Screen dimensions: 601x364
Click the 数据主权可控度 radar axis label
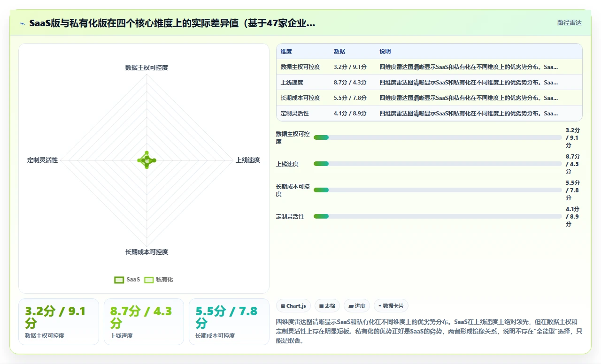(x=146, y=68)
